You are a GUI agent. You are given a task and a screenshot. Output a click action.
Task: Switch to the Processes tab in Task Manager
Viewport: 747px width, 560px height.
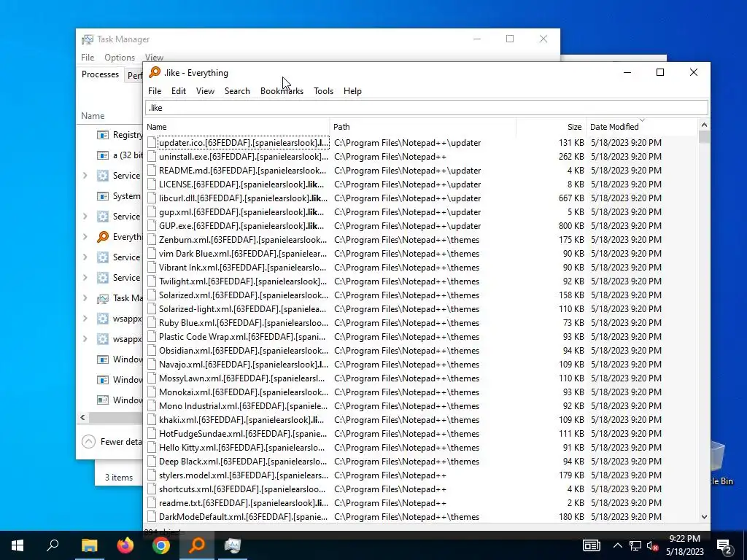[x=100, y=74]
